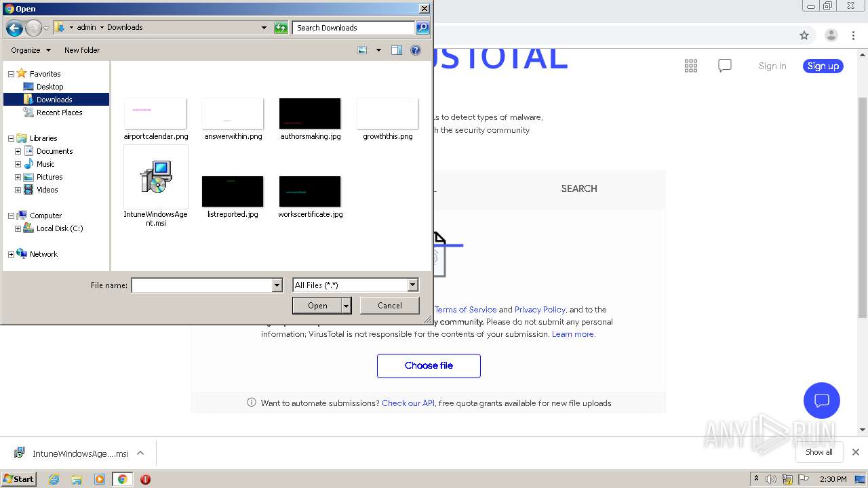
Task: Select workscertificate.jpg file
Action: tap(310, 197)
